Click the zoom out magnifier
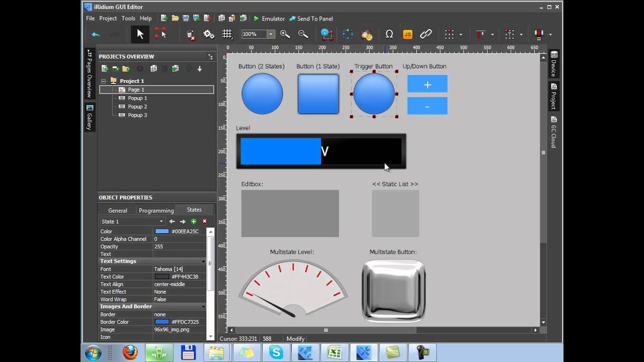The height and width of the screenshot is (362, 644). tap(303, 34)
